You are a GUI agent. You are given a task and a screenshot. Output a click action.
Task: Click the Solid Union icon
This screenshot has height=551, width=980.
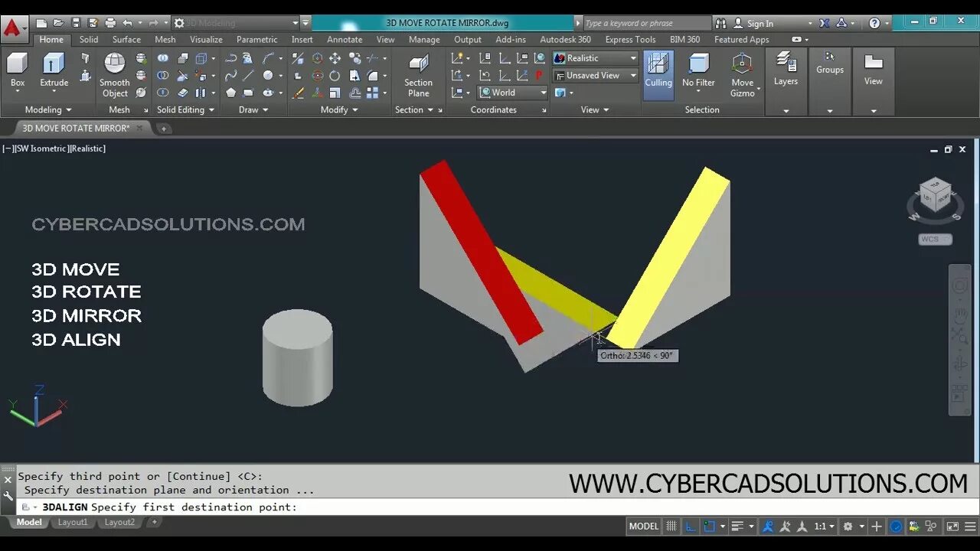[163, 58]
